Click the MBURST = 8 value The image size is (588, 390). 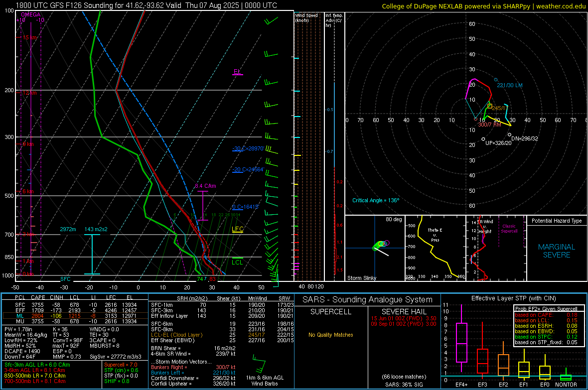point(105,346)
